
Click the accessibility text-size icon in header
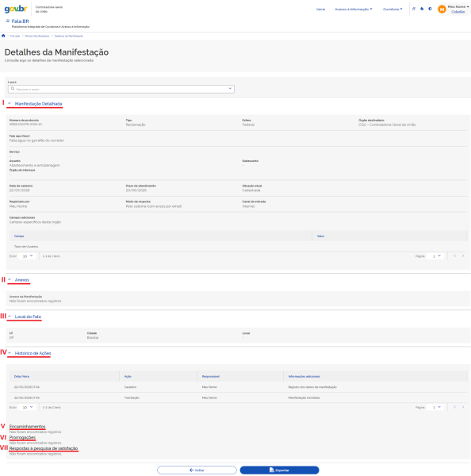click(x=414, y=9)
